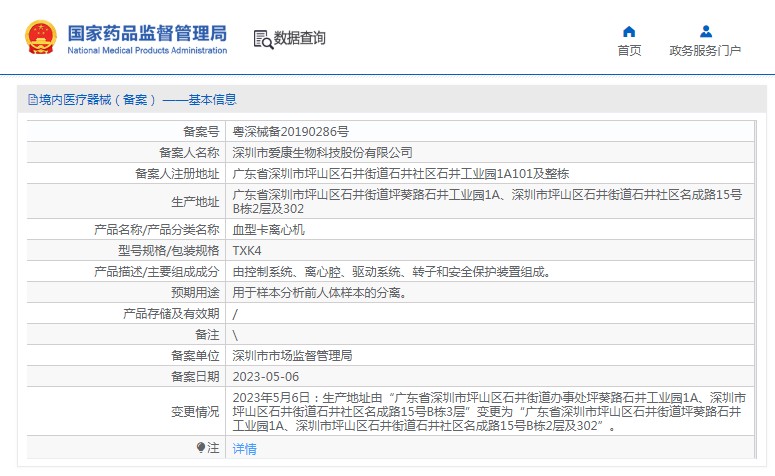The image size is (775, 476).
Task: Click the 产品存储及有效期 slash value
Action: click(235, 314)
